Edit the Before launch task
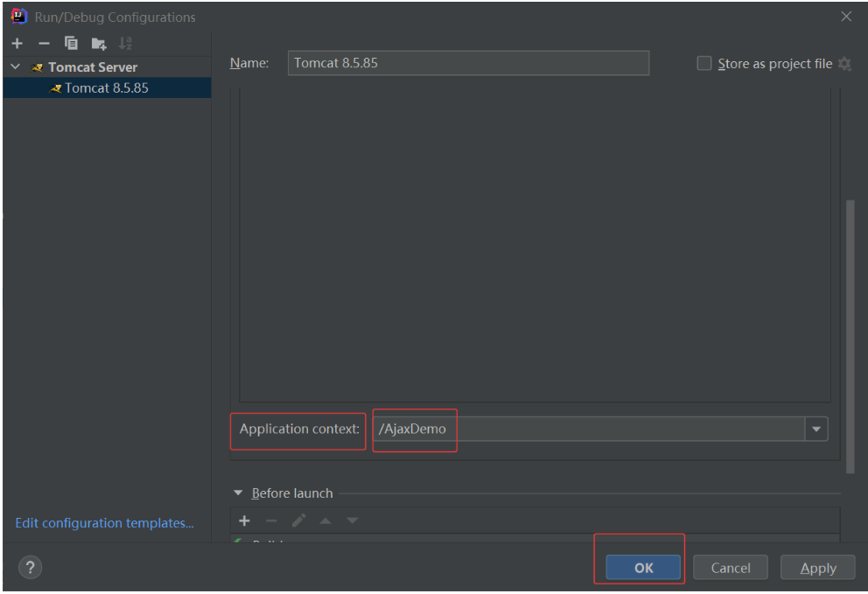Viewport: 868px width, 594px height. (298, 521)
